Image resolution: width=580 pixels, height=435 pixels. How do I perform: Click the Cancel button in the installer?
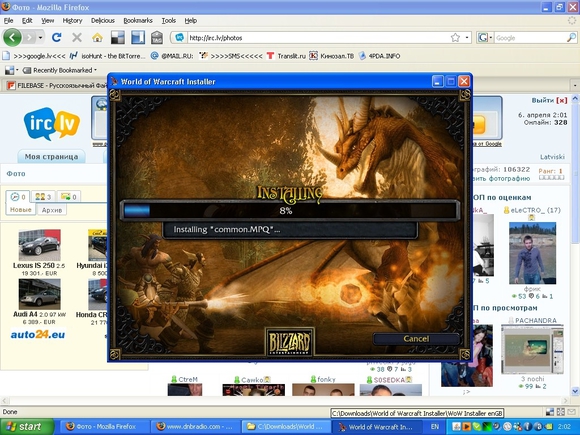[x=416, y=339]
